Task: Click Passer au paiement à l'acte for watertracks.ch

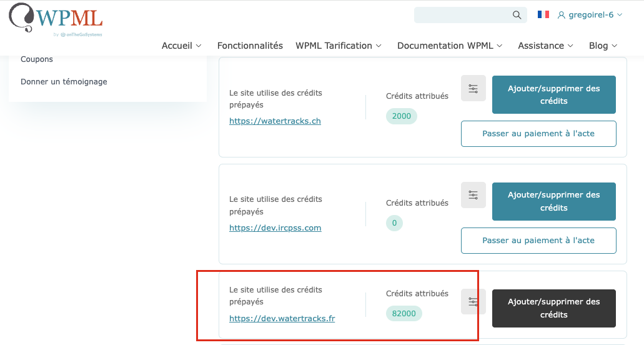Action: click(538, 134)
